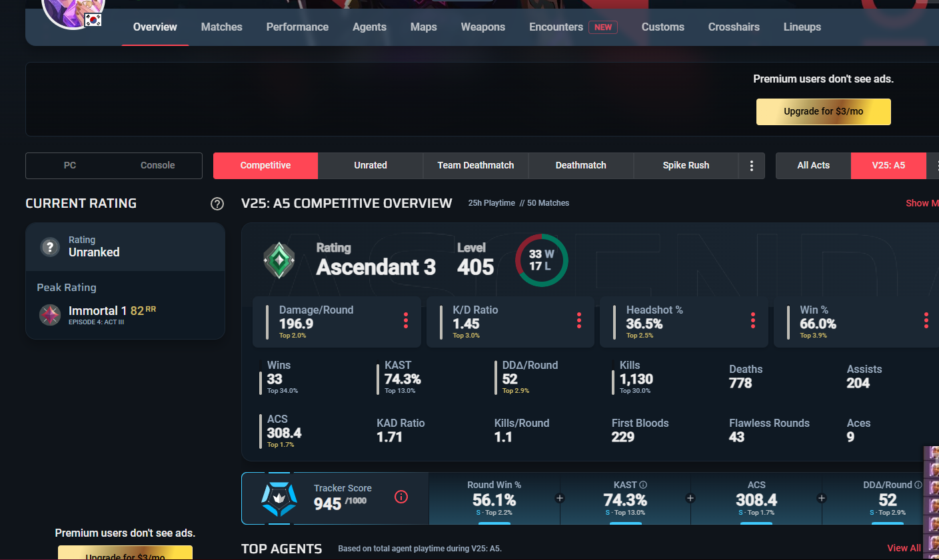This screenshot has width=939, height=560.
Task: Click the NEW badge beside Encounters
Action: (x=603, y=27)
